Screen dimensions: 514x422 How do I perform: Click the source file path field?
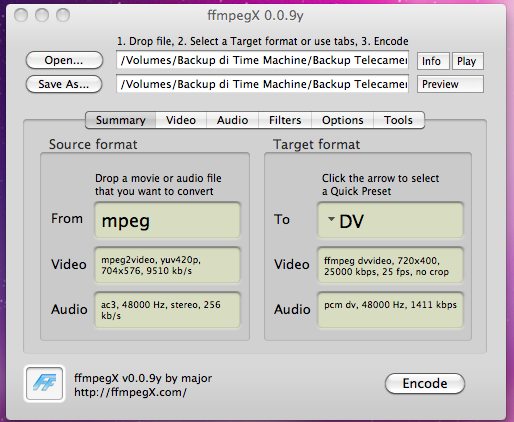click(x=262, y=60)
